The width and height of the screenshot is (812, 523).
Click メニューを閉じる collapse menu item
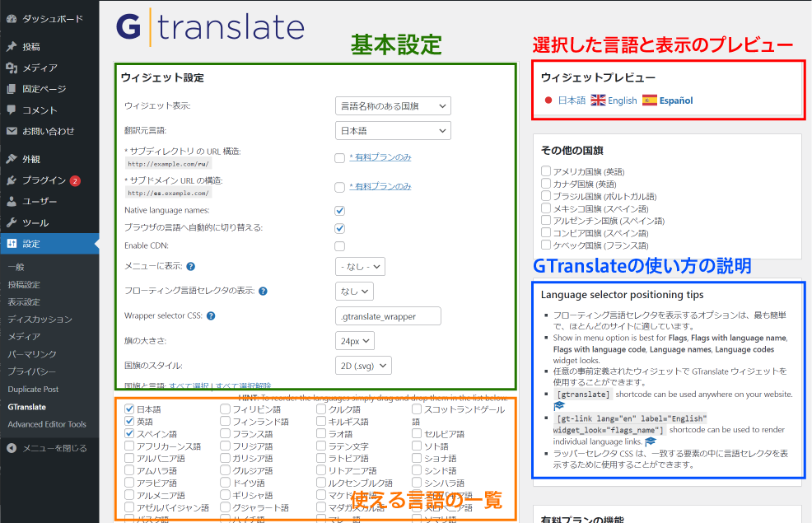54,448
